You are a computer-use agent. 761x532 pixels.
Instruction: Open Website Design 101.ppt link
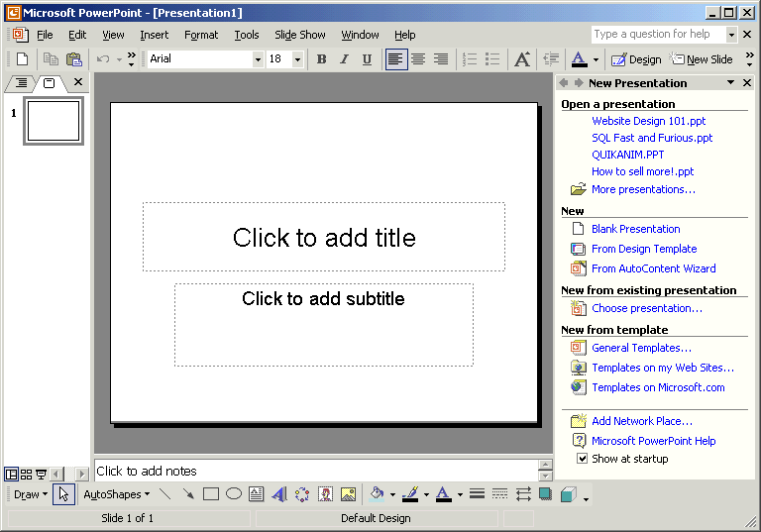[648, 121]
